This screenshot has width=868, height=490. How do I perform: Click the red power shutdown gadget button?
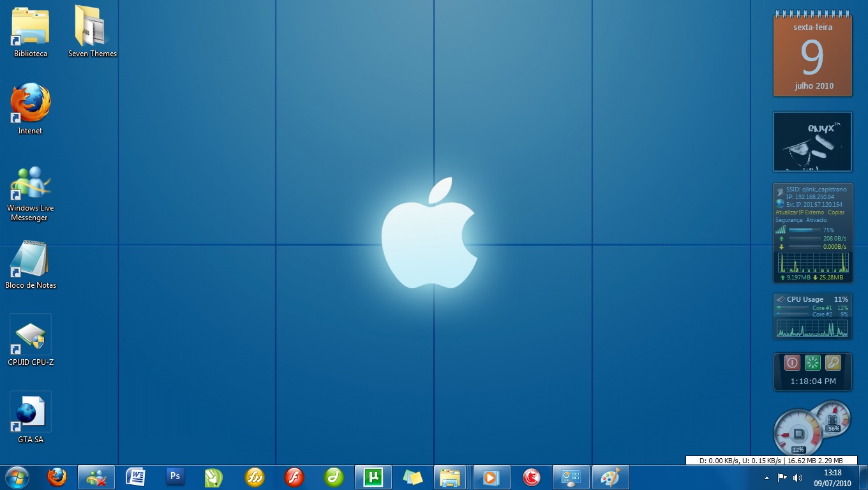click(792, 363)
